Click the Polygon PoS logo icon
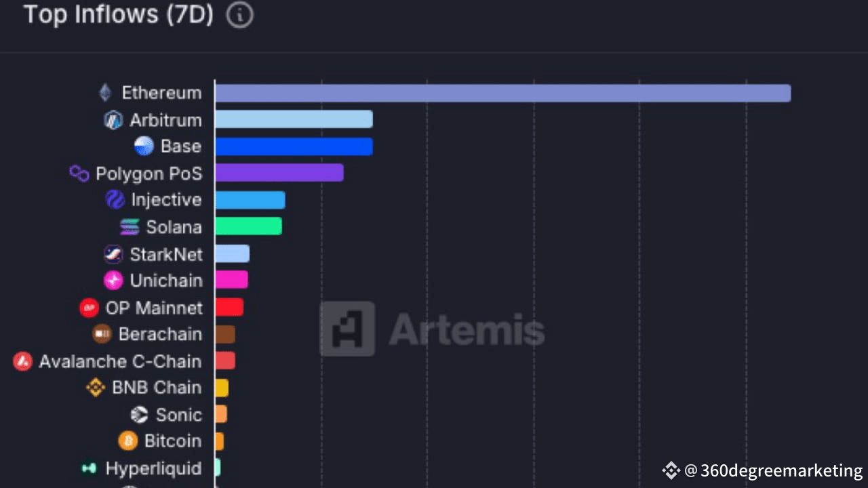 tap(79, 174)
